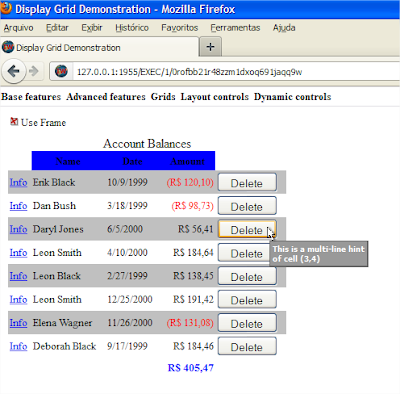Click the Firefox logo in title bar

[5, 7]
